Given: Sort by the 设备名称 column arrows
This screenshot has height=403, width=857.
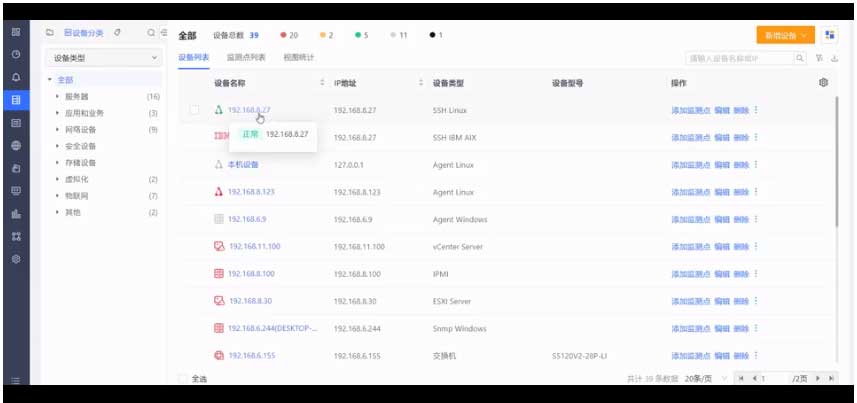Looking at the screenshot, I should click(x=322, y=83).
